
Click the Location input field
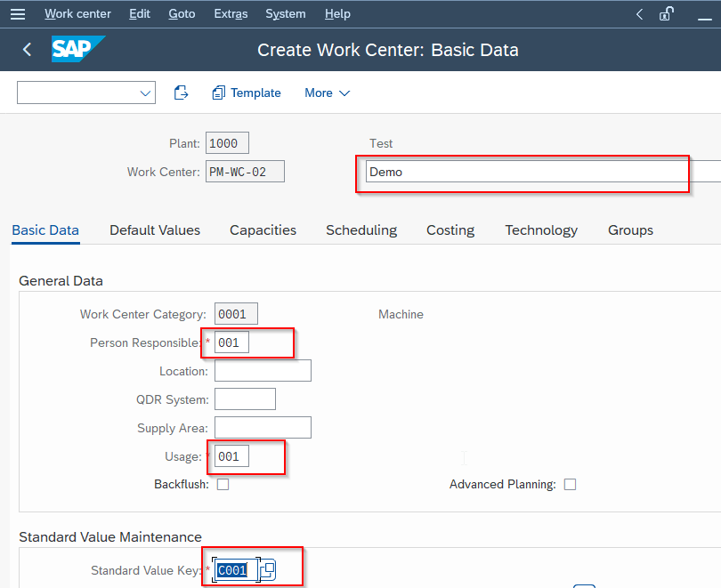click(x=262, y=370)
